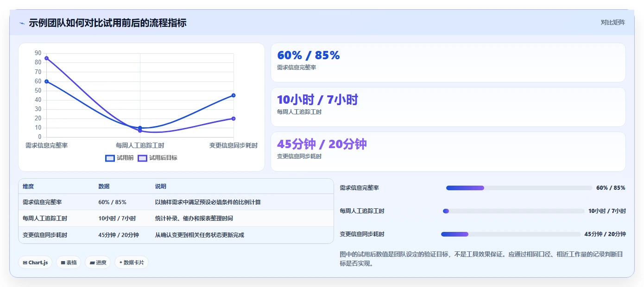Select the 数据卡片 chip
Image resolution: width=644 pixels, height=287 pixels.
click(x=132, y=262)
